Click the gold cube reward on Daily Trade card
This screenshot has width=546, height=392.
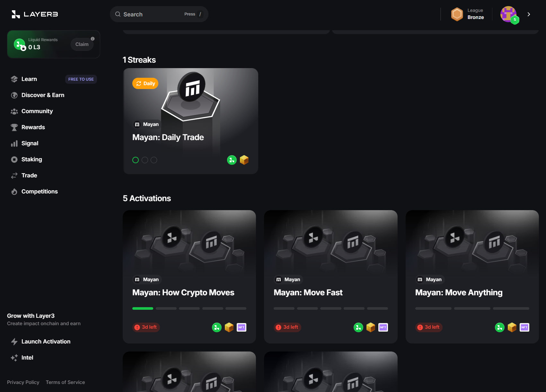[x=244, y=160]
